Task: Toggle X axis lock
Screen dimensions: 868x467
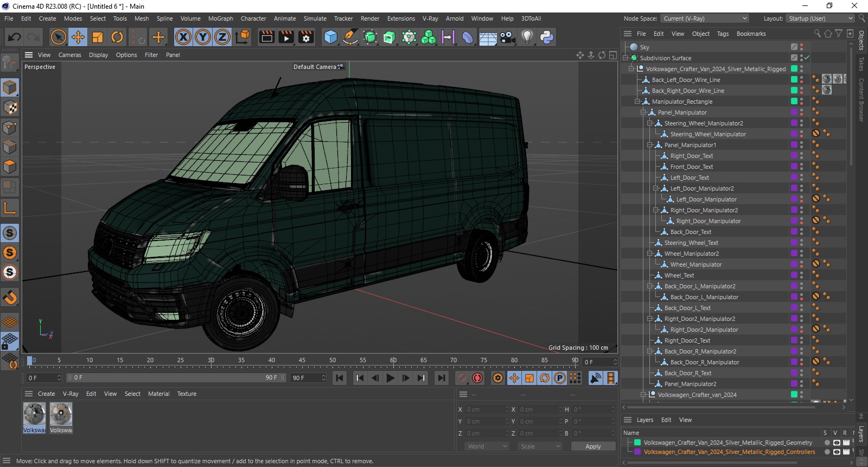Action: click(x=183, y=37)
